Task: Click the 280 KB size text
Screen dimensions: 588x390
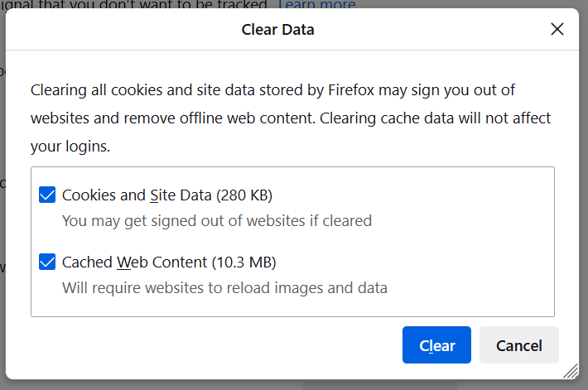Action: [244, 195]
